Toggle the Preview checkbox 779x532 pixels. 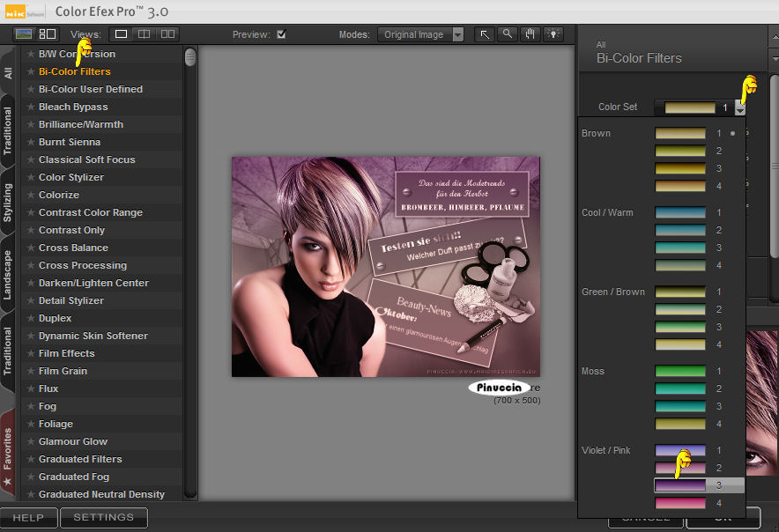point(281,34)
